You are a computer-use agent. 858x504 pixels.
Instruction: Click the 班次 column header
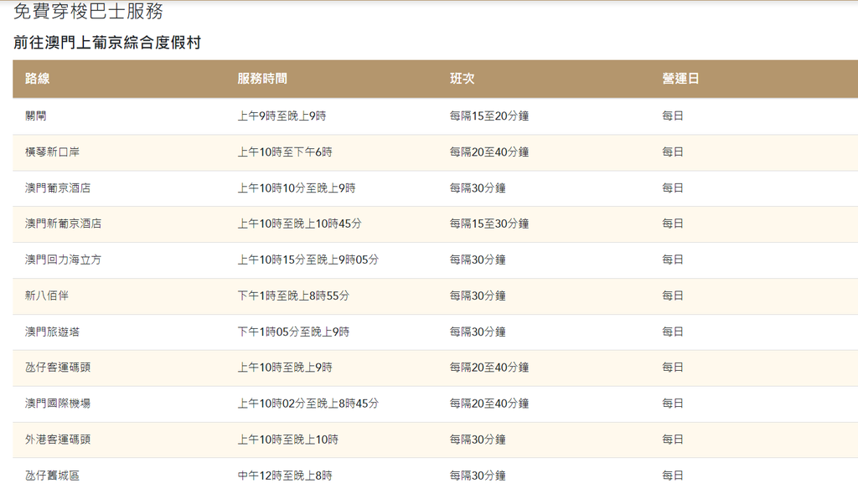point(463,79)
